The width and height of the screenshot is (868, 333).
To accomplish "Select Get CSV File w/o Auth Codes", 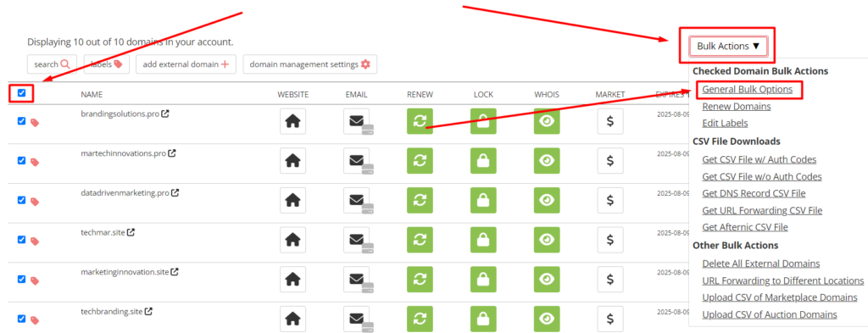I will (x=762, y=177).
